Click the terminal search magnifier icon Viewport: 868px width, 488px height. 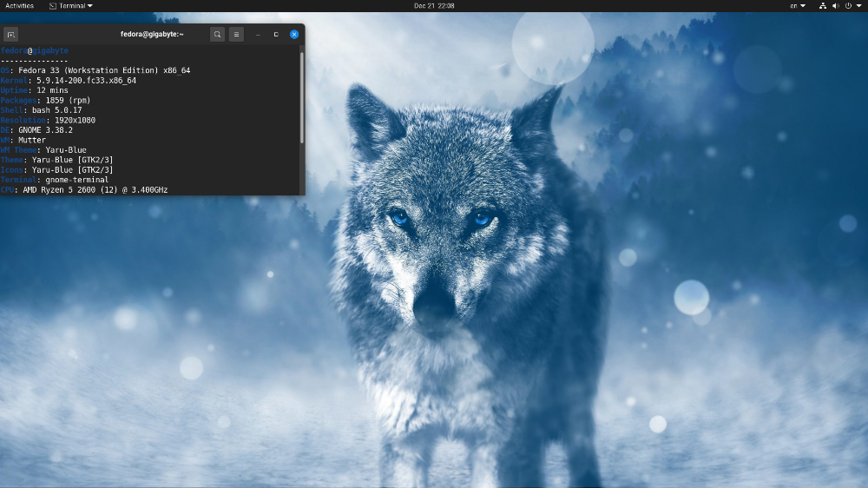click(x=218, y=35)
